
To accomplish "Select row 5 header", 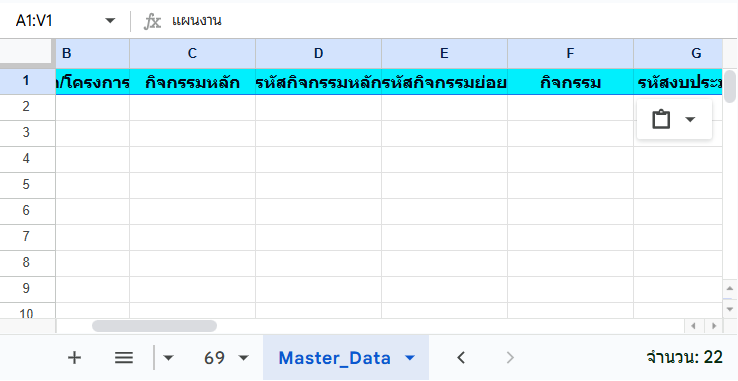I will pos(27,185).
